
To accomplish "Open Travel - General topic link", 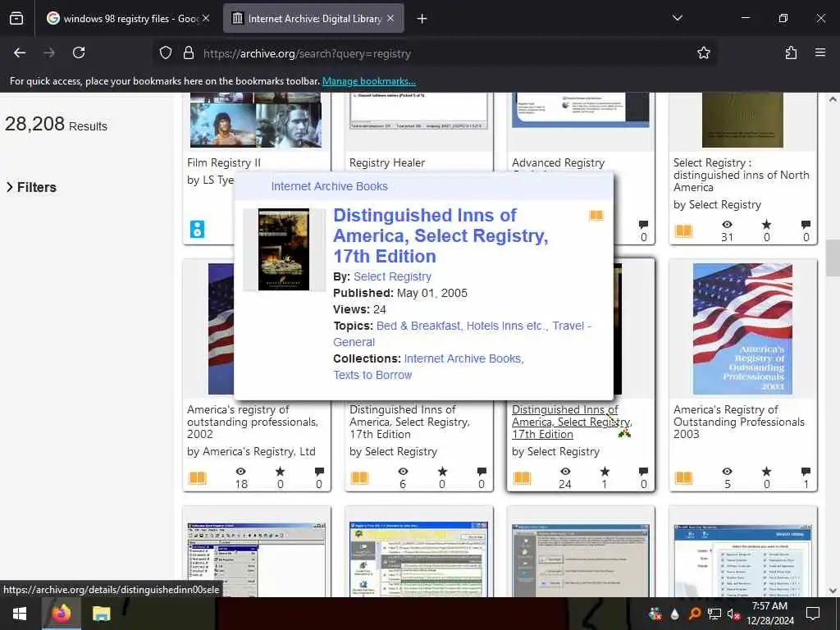I will coord(463,334).
